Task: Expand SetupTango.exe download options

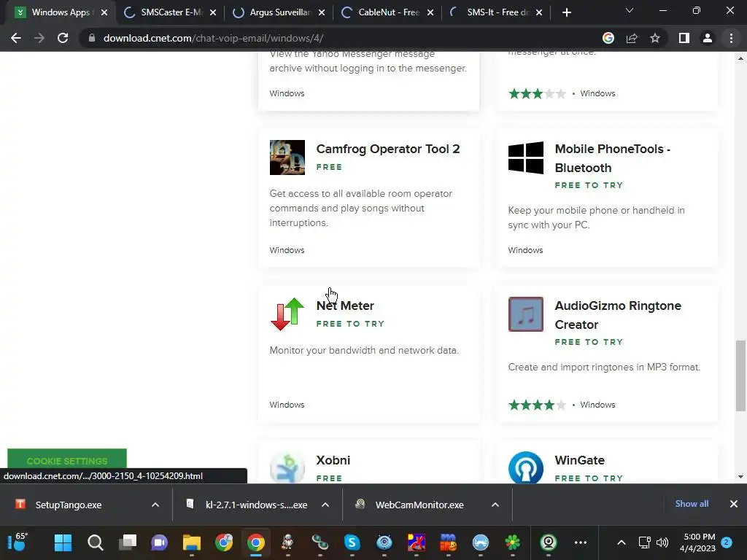Action: (x=155, y=505)
